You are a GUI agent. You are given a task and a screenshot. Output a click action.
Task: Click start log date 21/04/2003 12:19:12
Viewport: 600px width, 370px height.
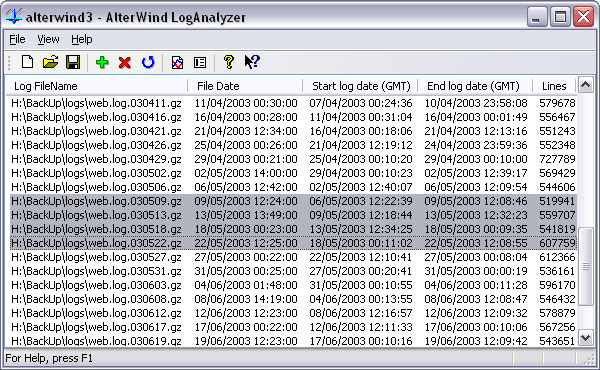pos(361,145)
